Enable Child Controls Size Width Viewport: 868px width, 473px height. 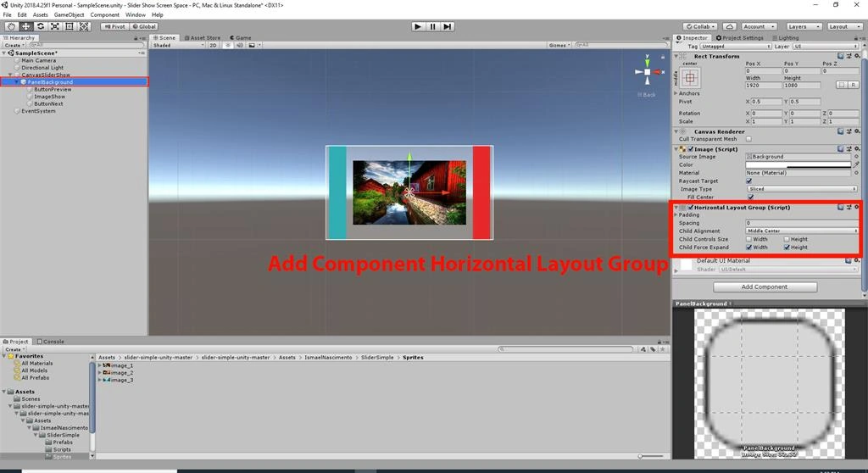(x=749, y=239)
